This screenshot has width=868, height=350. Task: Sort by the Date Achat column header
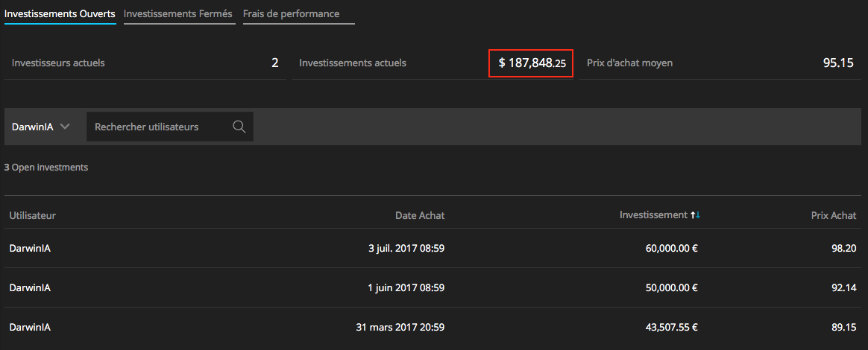click(x=420, y=216)
